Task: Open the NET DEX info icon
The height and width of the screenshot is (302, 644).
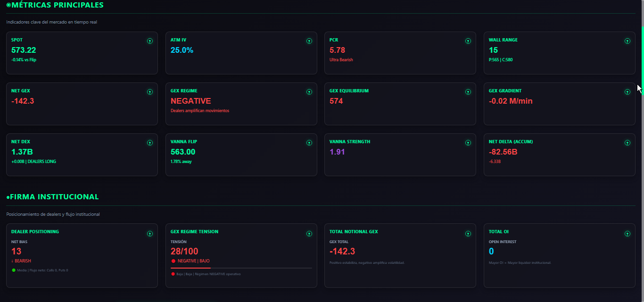Action: [x=150, y=143]
